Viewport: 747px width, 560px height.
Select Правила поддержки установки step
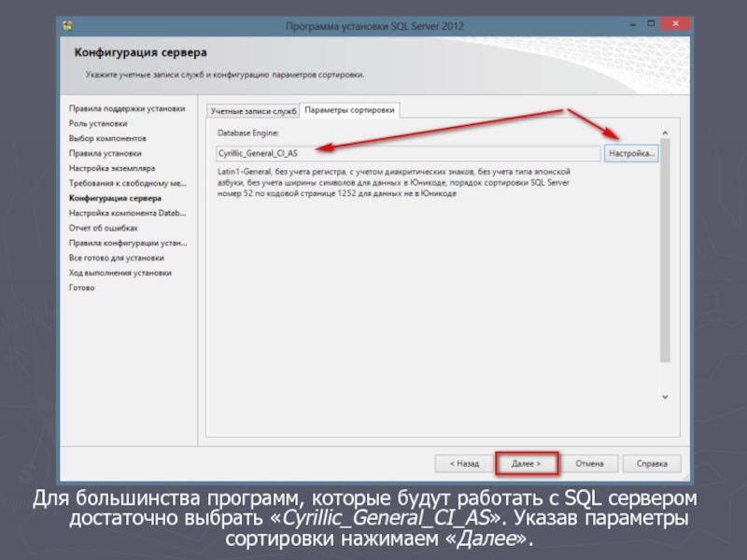coord(127,108)
